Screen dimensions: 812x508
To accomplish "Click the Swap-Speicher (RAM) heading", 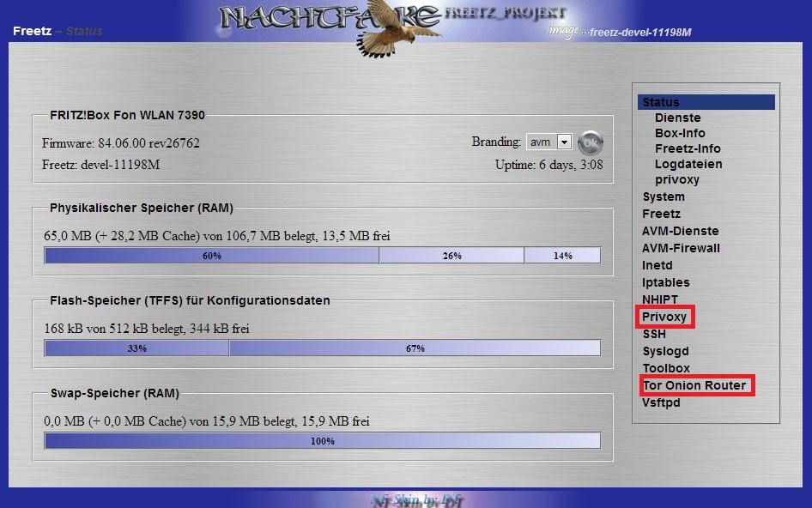I will coord(114,393).
